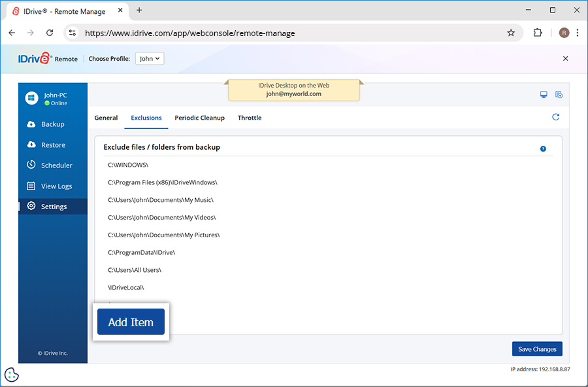
Task: Bookmark this page with the star icon
Action: [x=511, y=33]
